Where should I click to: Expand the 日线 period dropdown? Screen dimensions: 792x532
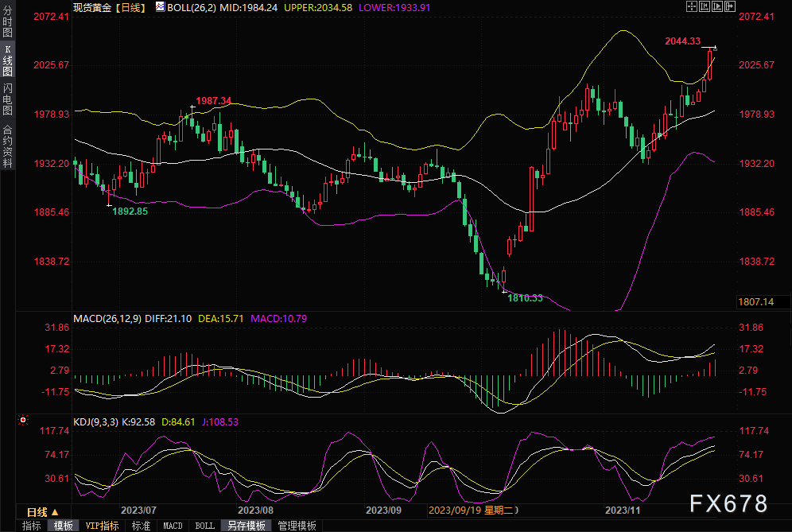click(42, 512)
